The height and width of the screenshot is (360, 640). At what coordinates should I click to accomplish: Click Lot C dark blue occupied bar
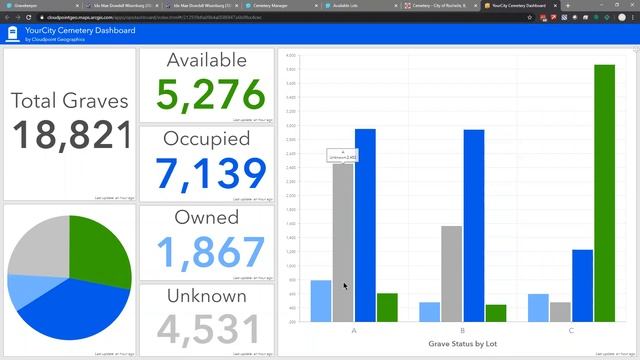click(582, 286)
